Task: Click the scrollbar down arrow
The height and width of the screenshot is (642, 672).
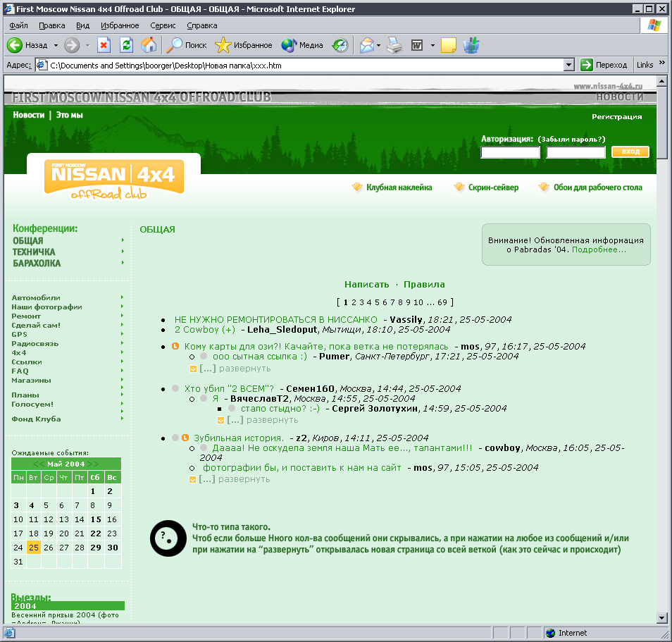Action: (x=661, y=618)
